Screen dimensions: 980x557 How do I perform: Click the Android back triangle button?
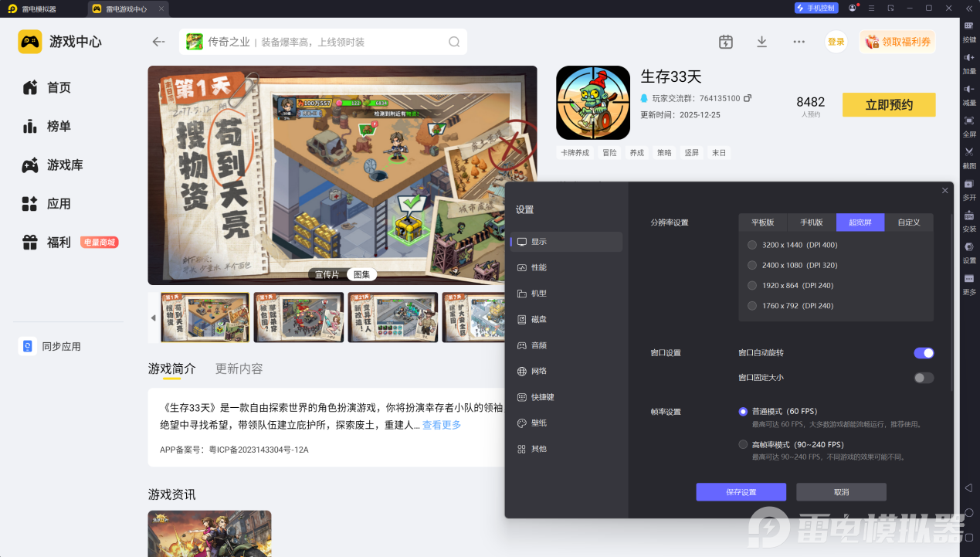[x=968, y=487]
